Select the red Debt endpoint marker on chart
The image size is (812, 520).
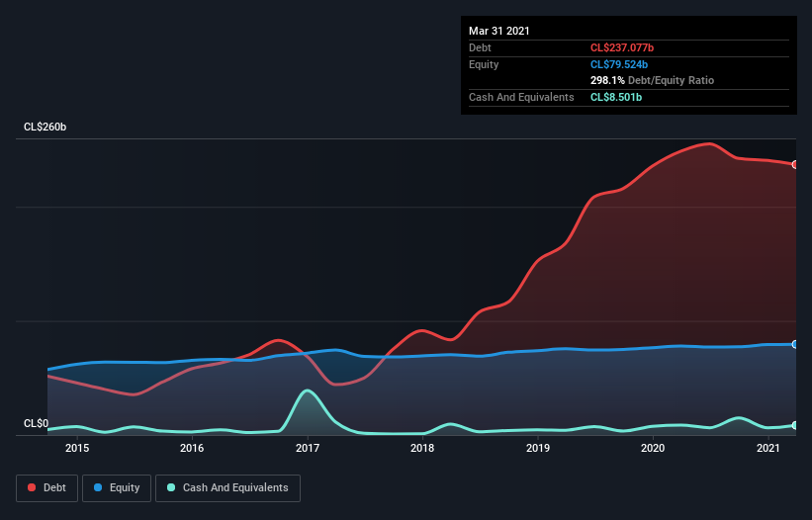[795, 164]
